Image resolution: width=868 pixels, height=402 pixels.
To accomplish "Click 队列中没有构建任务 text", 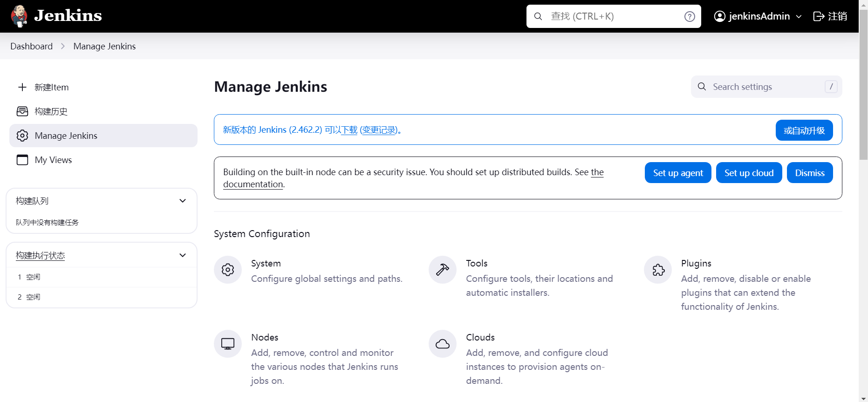I will [x=47, y=222].
